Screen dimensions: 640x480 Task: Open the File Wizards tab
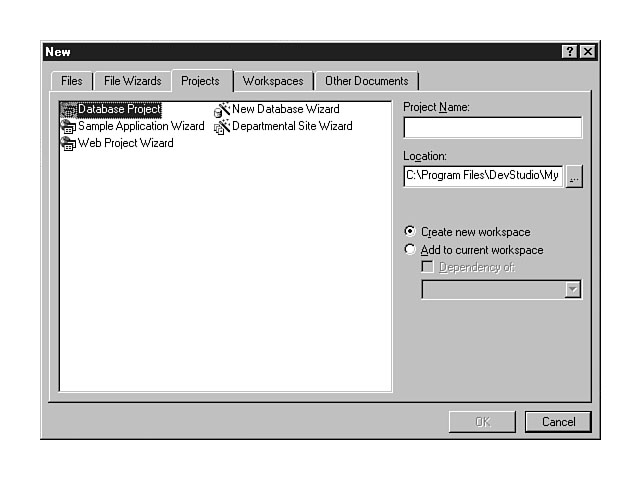point(132,81)
